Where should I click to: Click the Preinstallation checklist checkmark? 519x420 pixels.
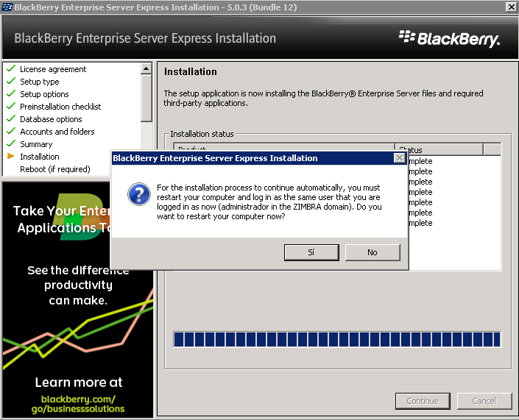pyautogui.click(x=11, y=106)
